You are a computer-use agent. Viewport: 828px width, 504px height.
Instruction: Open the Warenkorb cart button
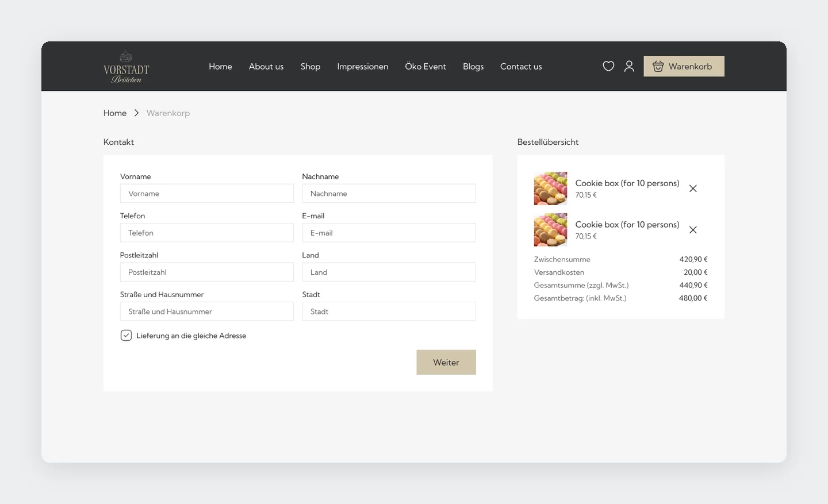[684, 66]
